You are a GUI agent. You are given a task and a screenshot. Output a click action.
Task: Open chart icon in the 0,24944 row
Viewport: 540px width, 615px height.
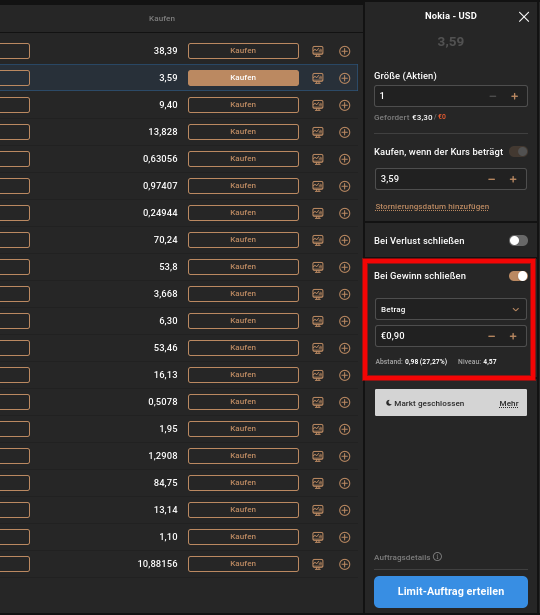[x=318, y=213]
